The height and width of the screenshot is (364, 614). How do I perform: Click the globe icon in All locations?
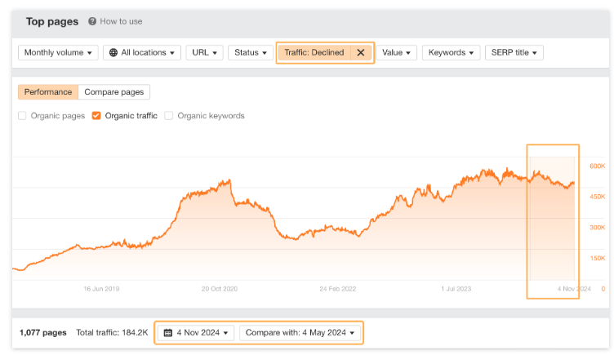[x=113, y=52]
